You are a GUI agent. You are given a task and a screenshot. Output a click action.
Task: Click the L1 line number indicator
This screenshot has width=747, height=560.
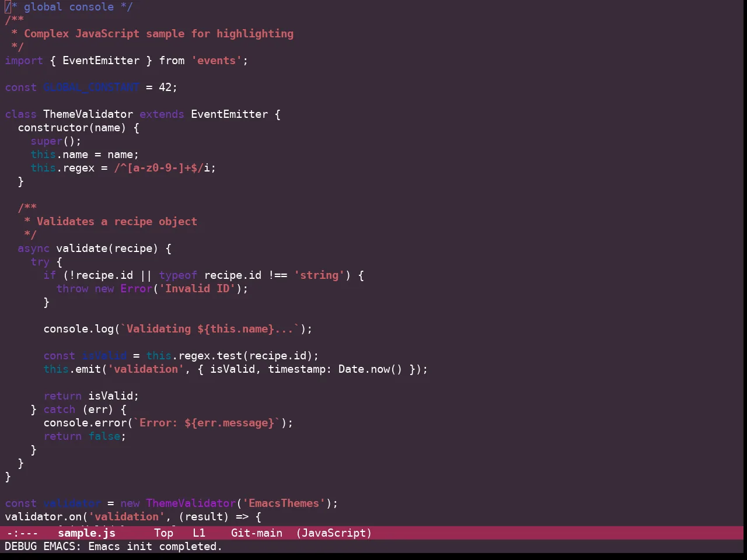click(x=199, y=533)
